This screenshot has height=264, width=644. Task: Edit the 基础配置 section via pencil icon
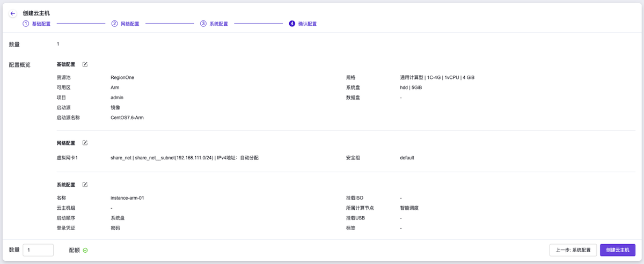[x=85, y=64]
